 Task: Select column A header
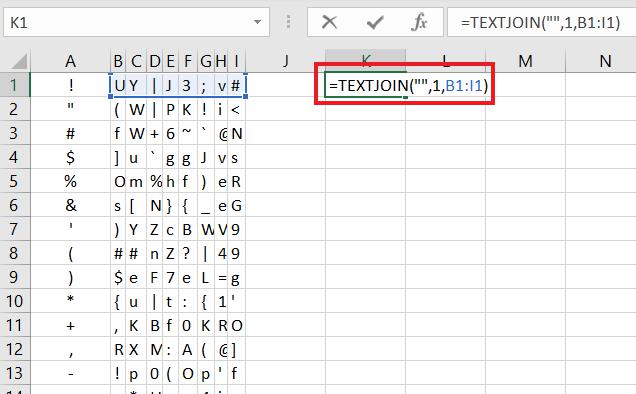pyautogui.click(x=70, y=61)
